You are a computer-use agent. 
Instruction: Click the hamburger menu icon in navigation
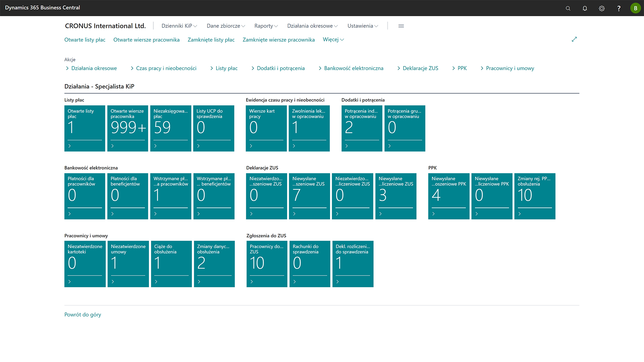tap(401, 26)
